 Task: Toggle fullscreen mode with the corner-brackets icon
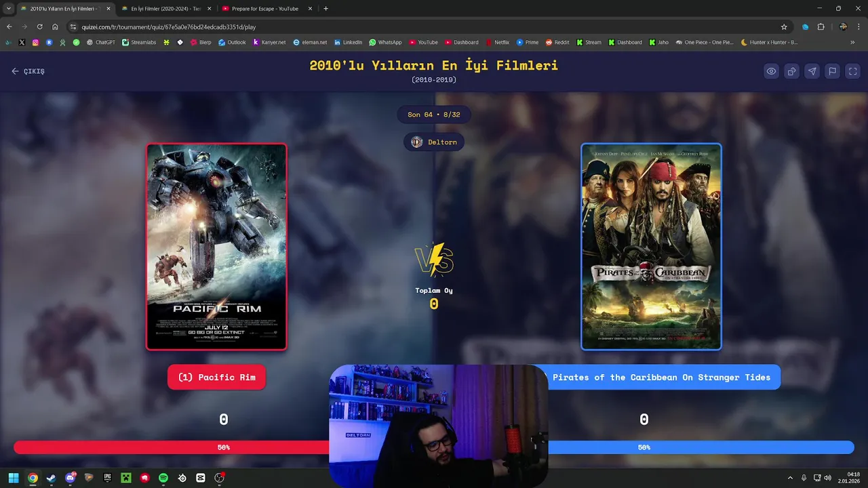coord(853,71)
